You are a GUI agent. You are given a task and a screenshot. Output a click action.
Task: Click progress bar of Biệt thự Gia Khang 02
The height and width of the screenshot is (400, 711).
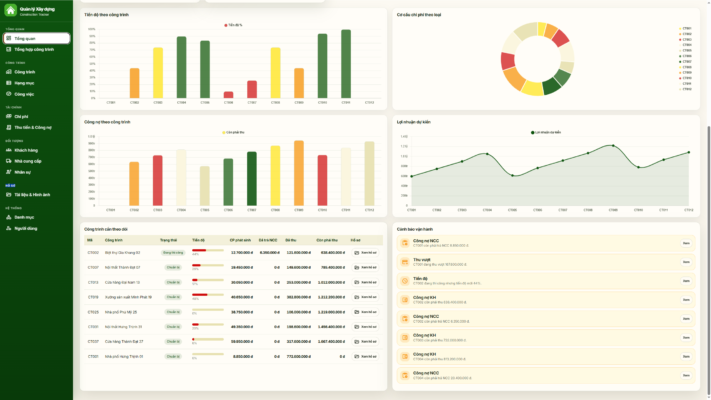[208, 250]
